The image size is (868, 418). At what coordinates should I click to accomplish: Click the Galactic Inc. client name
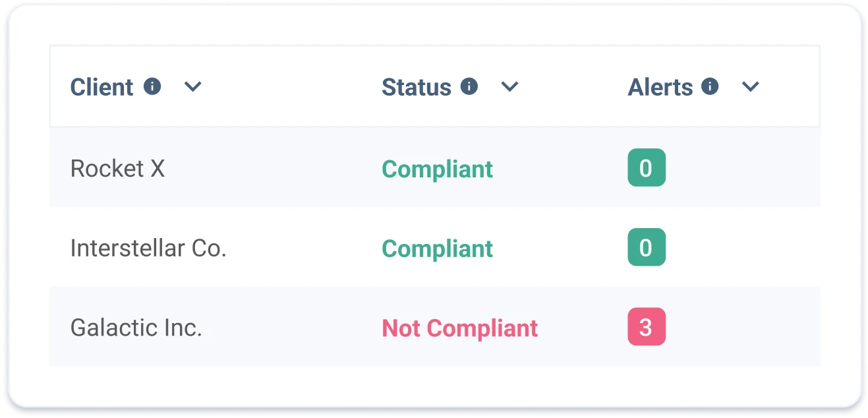click(x=136, y=327)
